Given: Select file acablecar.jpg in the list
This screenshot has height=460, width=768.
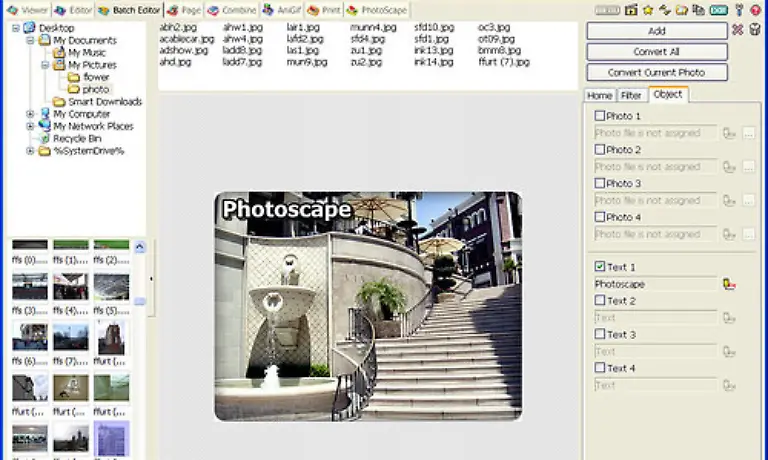Looking at the screenshot, I should click(187, 39).
